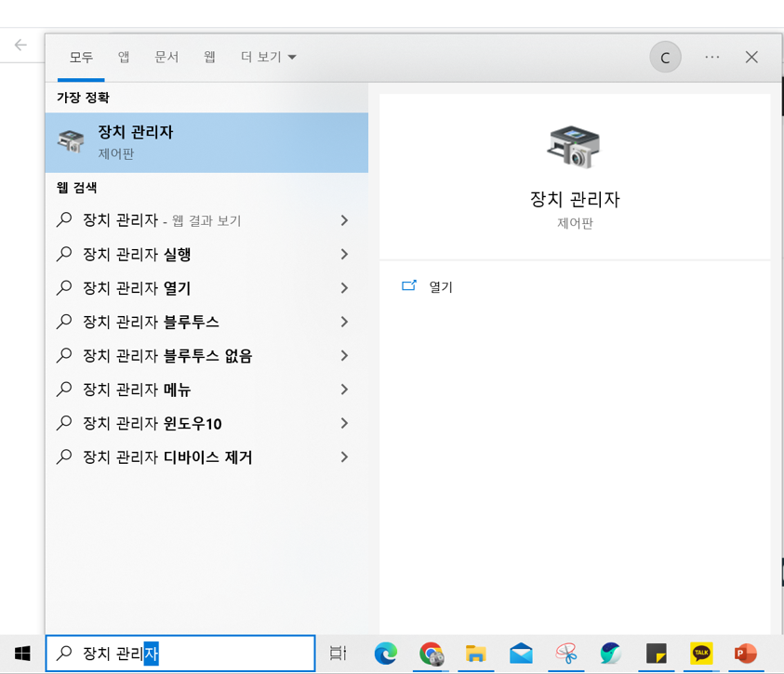Switch to the 웹 tab
The image size is (784, 674).
[209, 57]
